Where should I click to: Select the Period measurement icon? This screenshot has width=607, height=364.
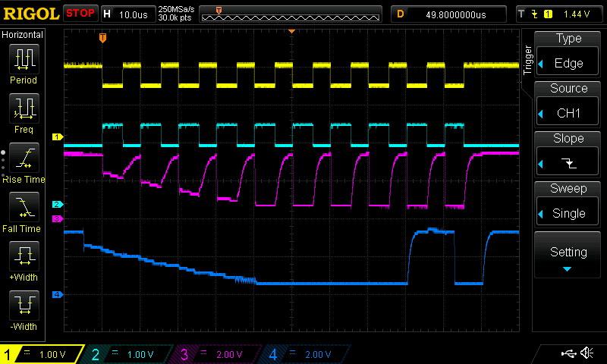24,59
